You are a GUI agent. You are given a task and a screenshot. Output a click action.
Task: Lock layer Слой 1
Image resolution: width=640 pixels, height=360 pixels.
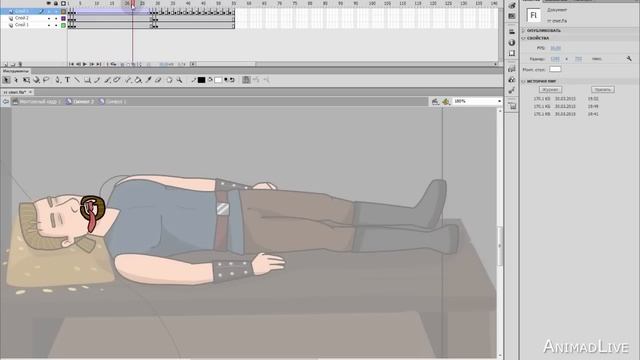tap(56, 25)
